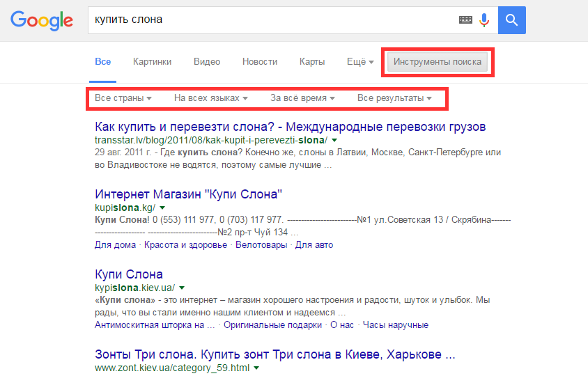Expand green arrow next to kypislona.kiev.ua URL

point(182,288)
